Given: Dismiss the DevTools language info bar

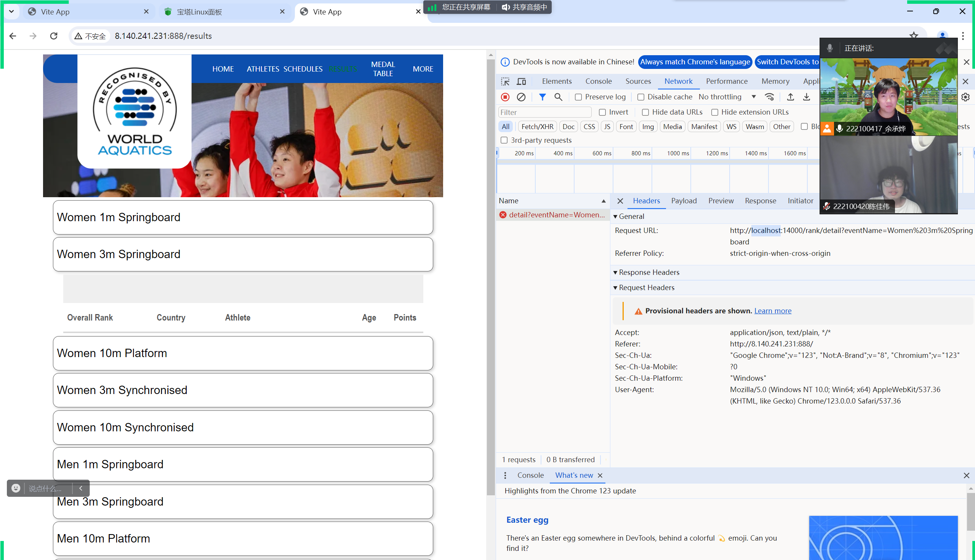Looking at the screenshot, I should [966, 62].
